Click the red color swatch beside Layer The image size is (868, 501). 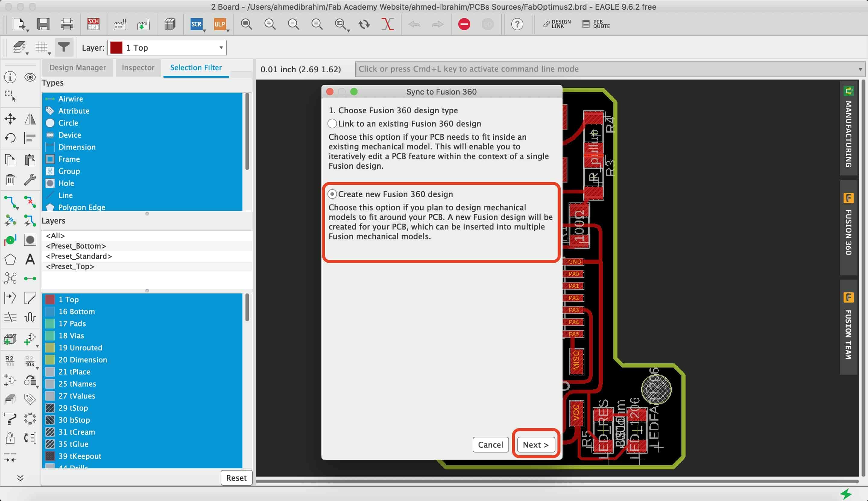[x=116, y=48]
